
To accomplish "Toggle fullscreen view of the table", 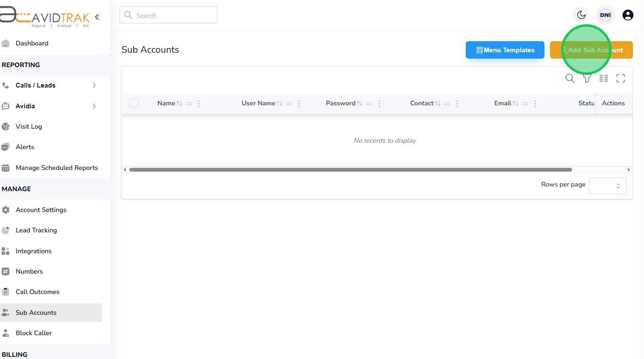I will tap(621, 78).
